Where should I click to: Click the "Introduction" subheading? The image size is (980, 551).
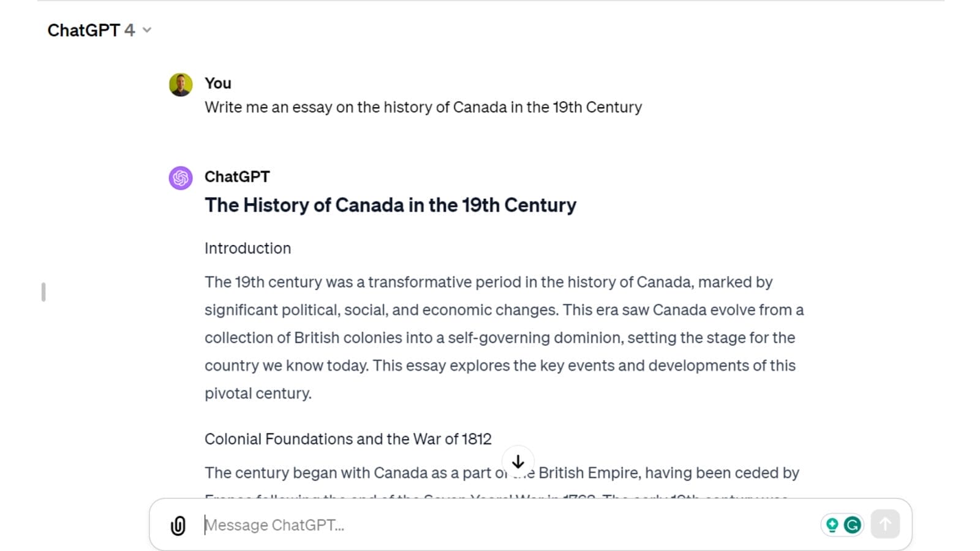(248, 249)
